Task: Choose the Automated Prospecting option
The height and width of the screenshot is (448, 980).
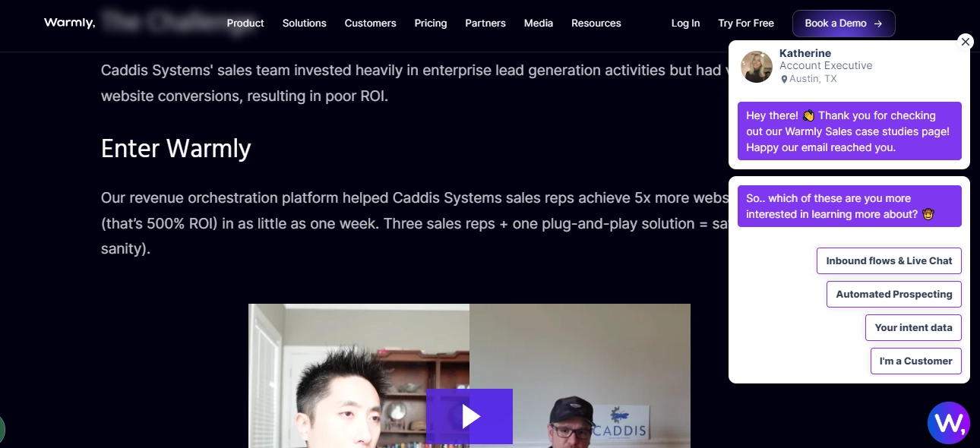Action: [894, 294]
